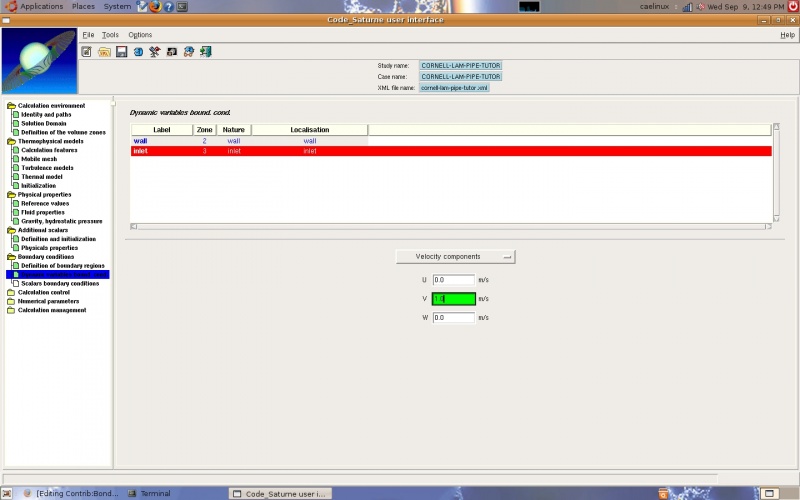Viewport: 800px width, 500px height.
Task: Click the new case notepad toolbar icon
Action: pyautogui.click(x=87, y=52)
